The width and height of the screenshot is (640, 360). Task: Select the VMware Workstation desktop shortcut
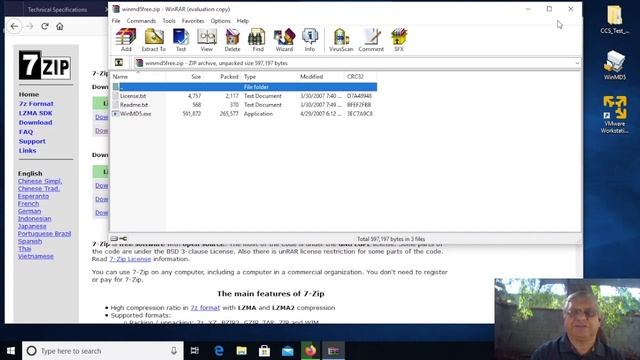(615, 115)
